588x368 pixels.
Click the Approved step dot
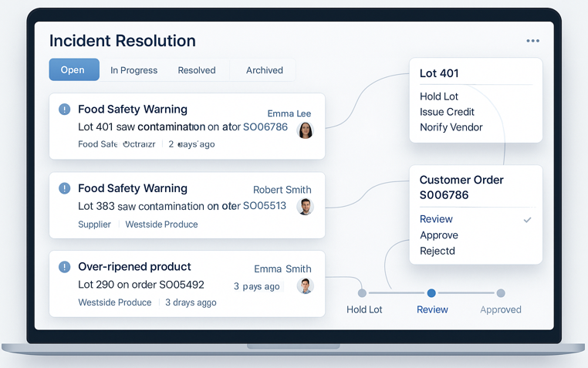(x=501, y=293)
